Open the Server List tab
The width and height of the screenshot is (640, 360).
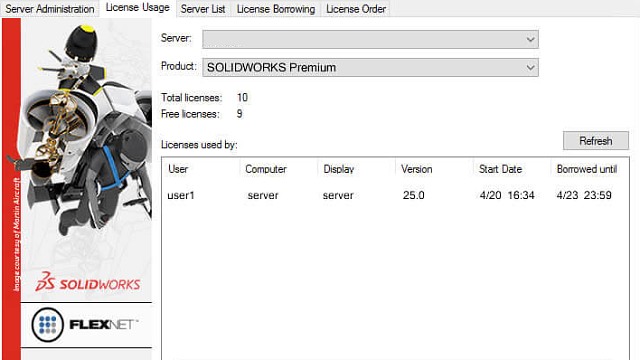(203, 9)
